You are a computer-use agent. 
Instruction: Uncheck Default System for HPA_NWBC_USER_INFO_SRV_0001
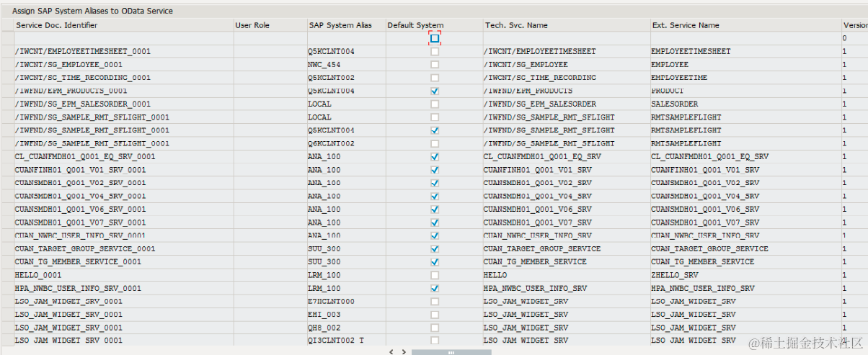tap(435, 288)
